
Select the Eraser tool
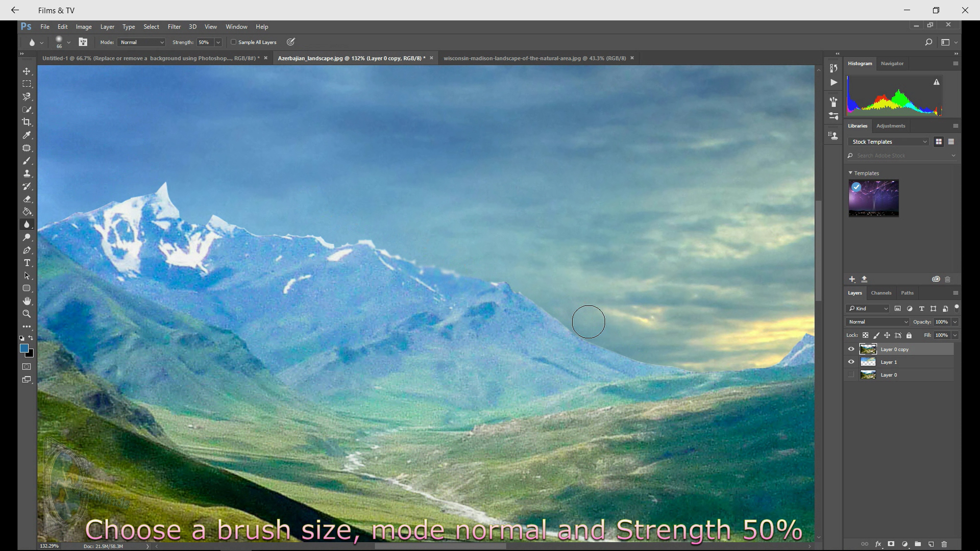(27, 199)
